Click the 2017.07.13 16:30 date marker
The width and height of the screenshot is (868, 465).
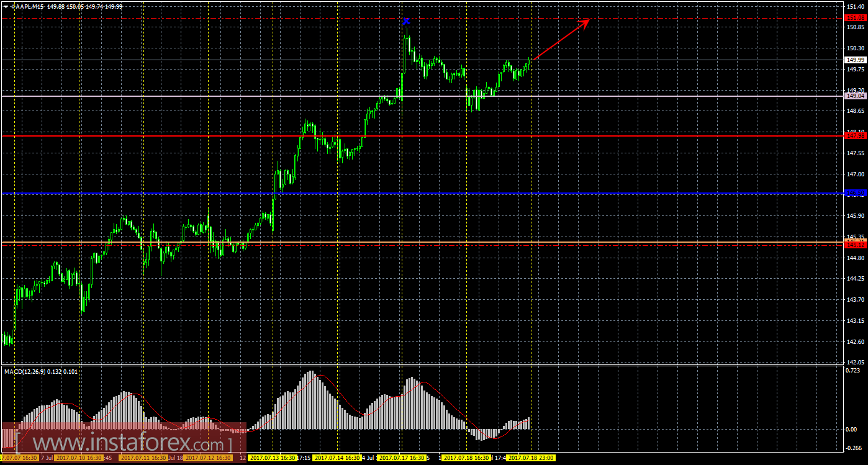273,458
